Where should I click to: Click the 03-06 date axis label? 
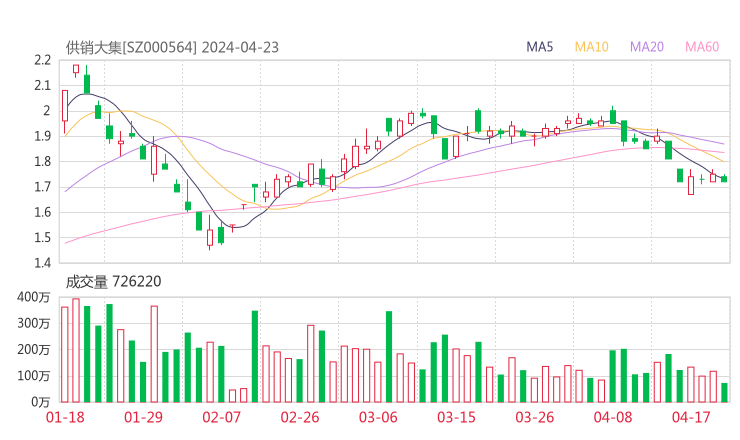[378, 417]
